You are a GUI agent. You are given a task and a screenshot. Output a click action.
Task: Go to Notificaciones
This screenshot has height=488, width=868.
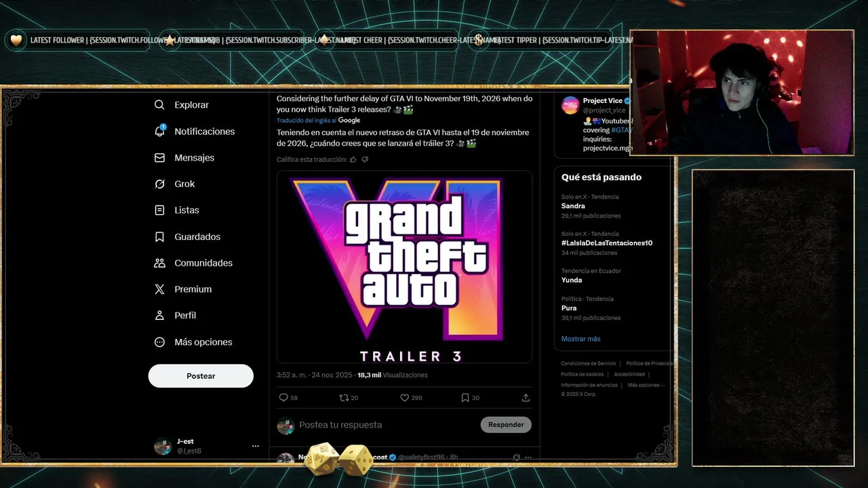204,131
